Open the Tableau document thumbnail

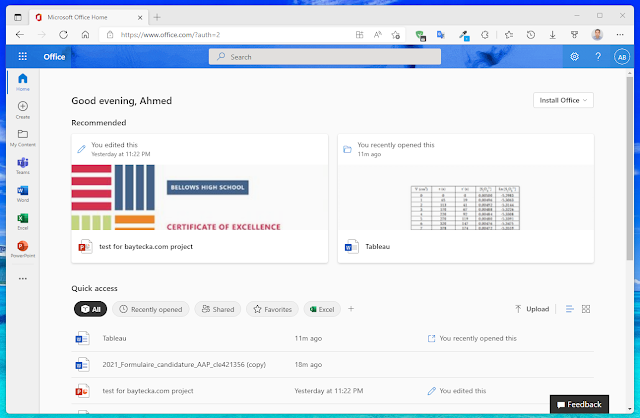(466, 197)
